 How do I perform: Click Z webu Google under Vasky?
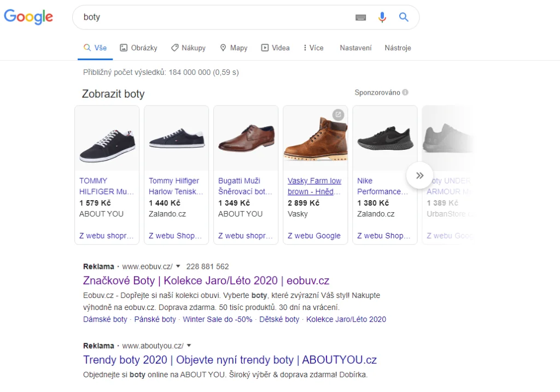point(314,236)
